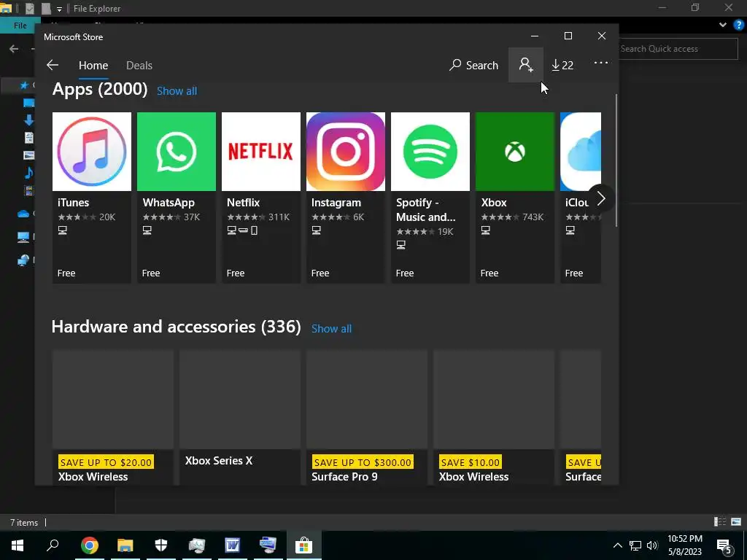This screenshot has width=747, height=560.
Task: Click the Microsoft Store vertical scrollbar
Action: [616, 160]
